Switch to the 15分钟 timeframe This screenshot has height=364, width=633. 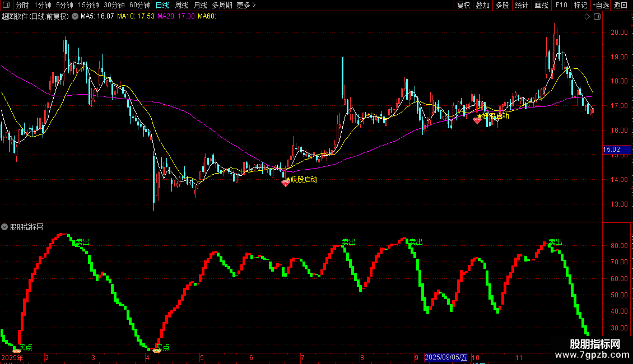[x=89, y=5]
